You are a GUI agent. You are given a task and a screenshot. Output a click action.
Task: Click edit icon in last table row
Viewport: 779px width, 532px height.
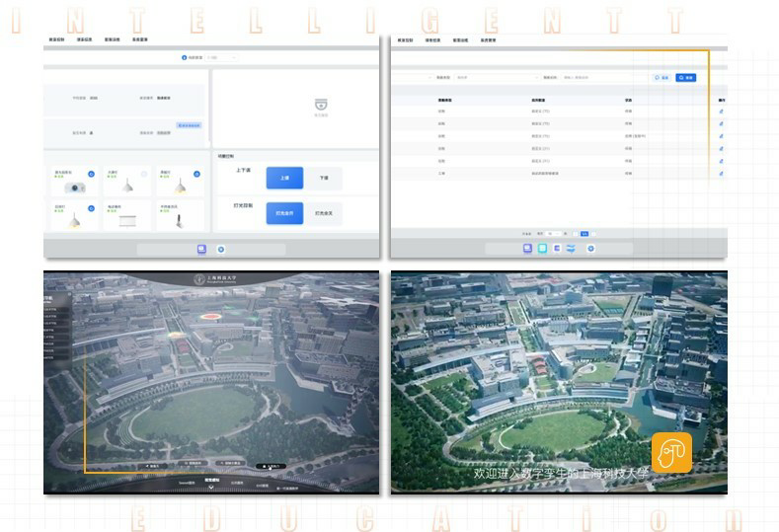[721, 173]
